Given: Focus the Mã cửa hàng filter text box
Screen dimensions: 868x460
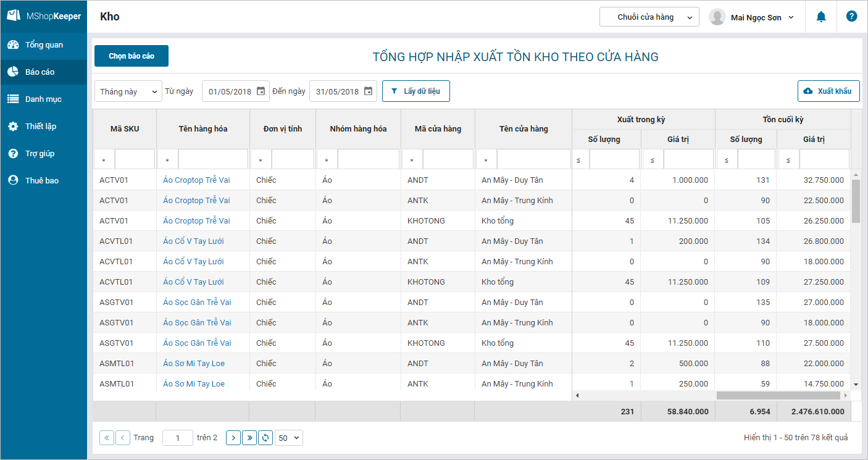Looking at the screenshot, I should (x=448, y=159).
